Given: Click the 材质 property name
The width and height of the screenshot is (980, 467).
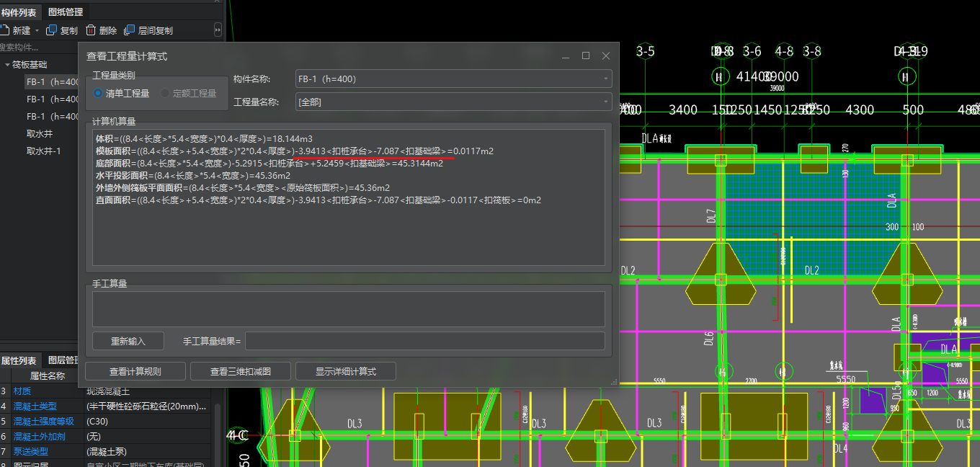Looking at the screenshot, I should coord(22,391).
